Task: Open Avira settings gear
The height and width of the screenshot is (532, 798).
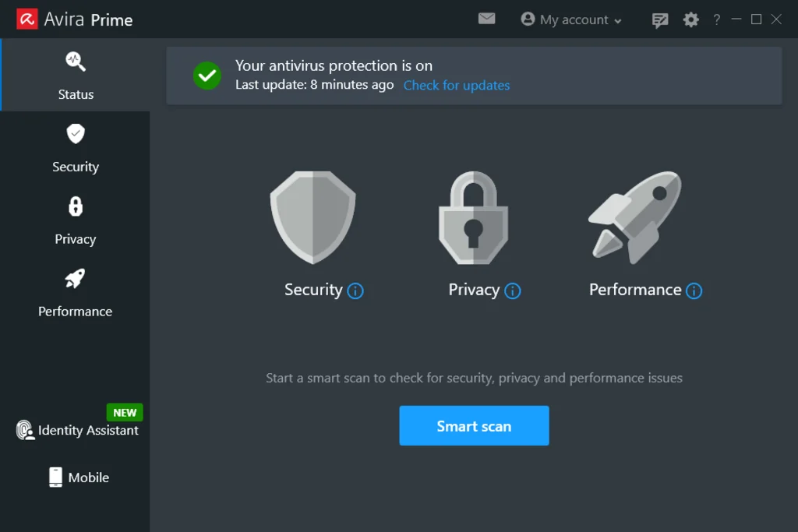Action: [x=690, y=19]
